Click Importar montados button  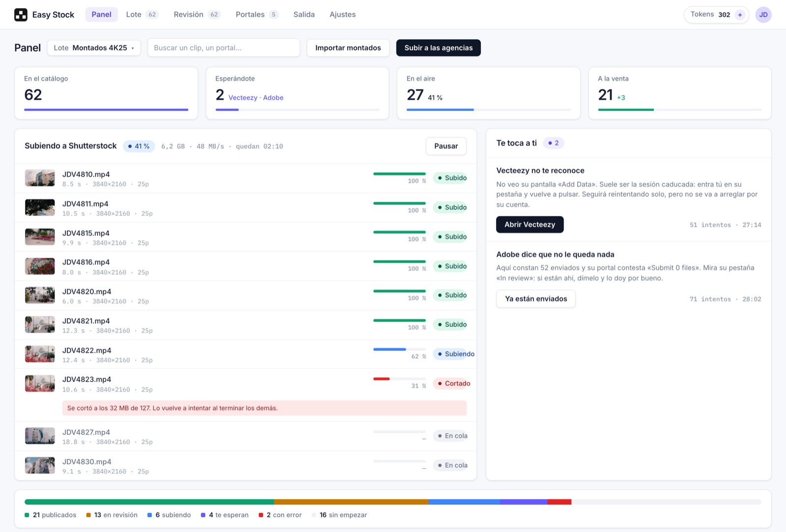click(x=348, y=48)
